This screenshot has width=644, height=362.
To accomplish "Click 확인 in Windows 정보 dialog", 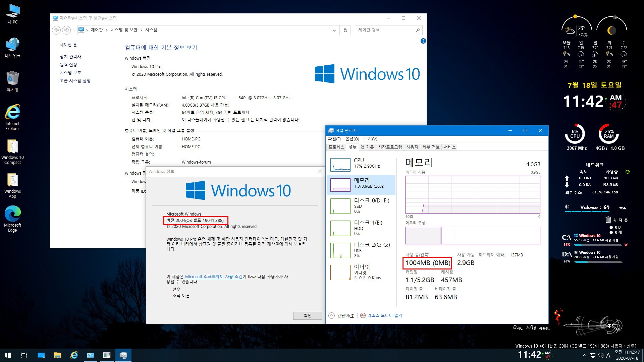I will click(308, 315).
